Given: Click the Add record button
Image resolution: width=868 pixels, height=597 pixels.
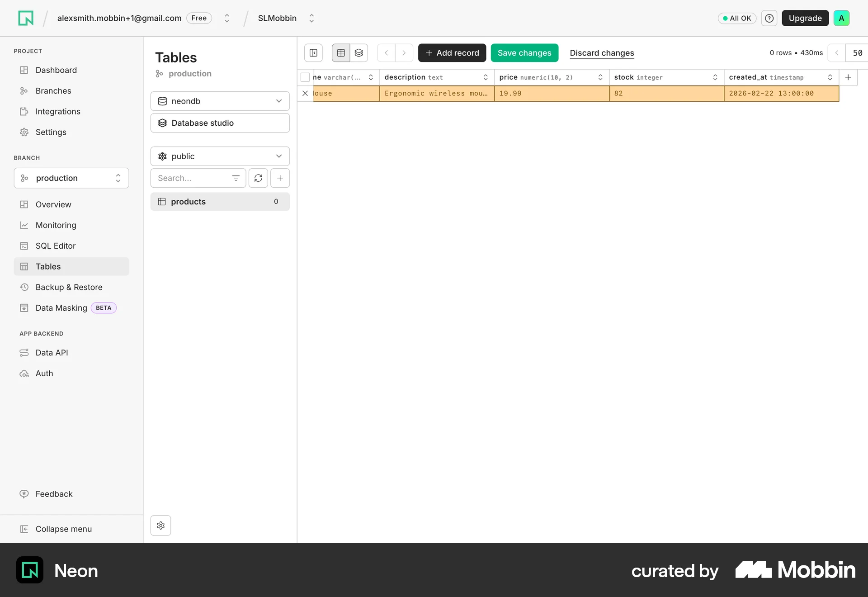Looking at the screenshot, I should point(452,53).
